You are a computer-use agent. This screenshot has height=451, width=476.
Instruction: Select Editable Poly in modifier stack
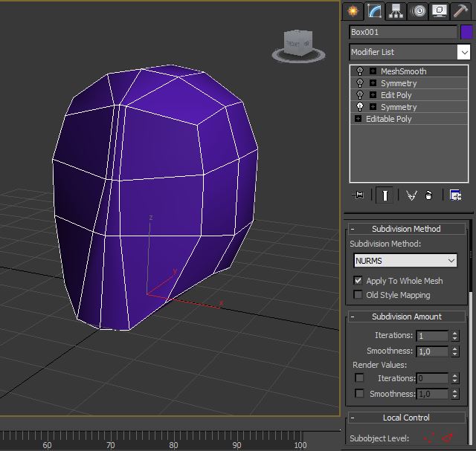click(x=388, y=119)
